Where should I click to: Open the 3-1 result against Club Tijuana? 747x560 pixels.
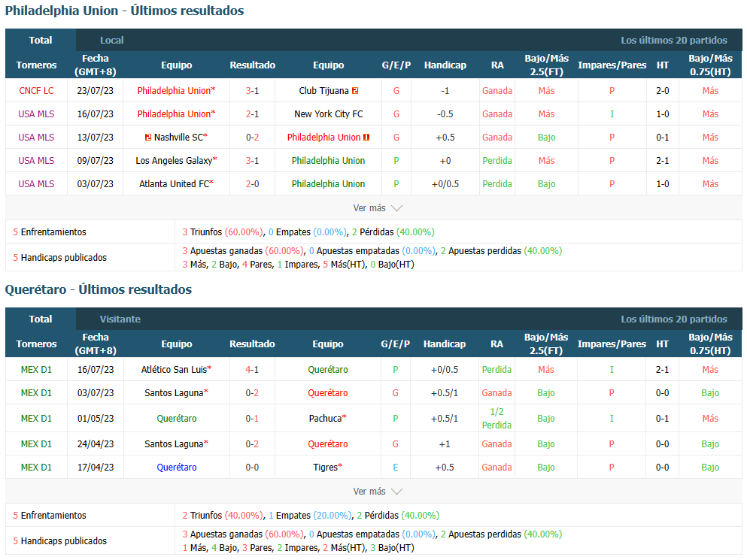pyautogui.click(x=253, y=90)
